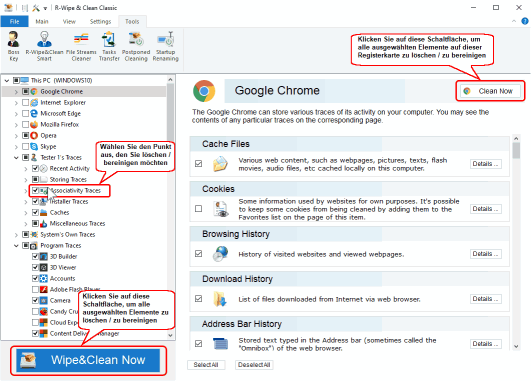Open the Tasks Transfer tool
Image resolution: width=531 pixels, height=381 pixels.
tap(109, 46)
